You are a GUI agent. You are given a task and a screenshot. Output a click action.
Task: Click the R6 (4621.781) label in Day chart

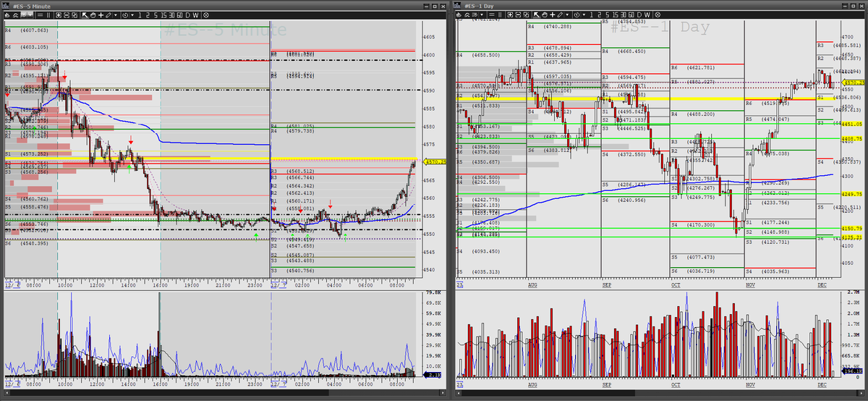click(692, 67)
